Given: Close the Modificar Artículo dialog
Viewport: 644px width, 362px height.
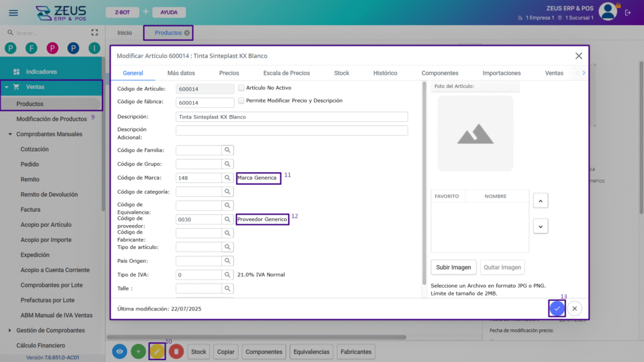Looking at the screenshot, I should click(x=579, y=56).
